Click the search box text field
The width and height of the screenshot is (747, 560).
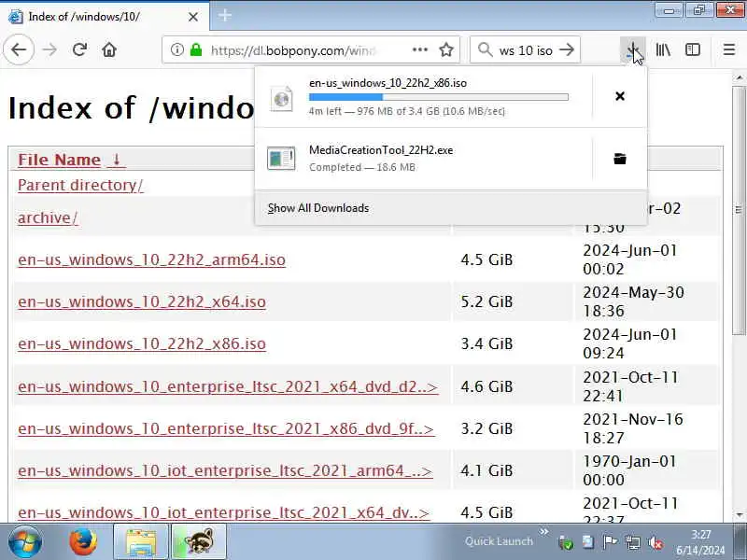click(x=526, y=49)
